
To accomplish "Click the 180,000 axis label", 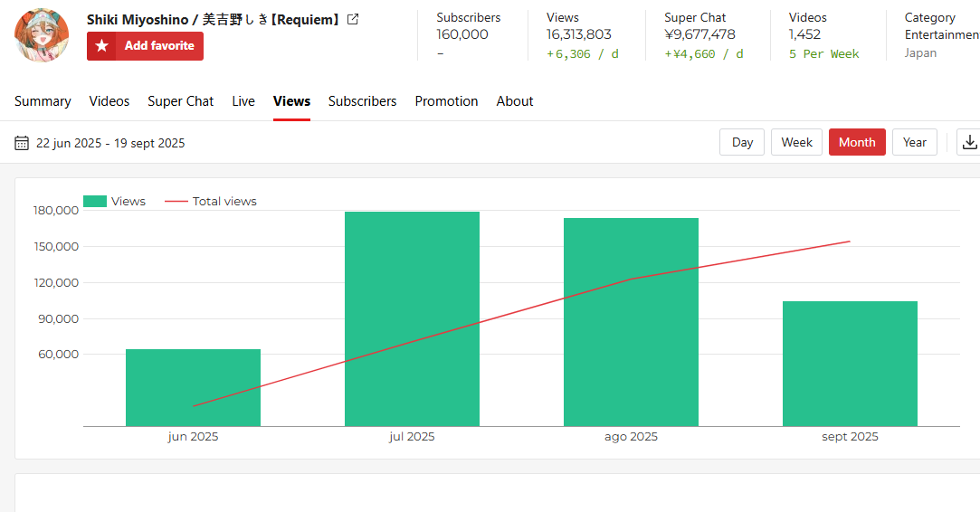I will pyautogui.click(x=56, y=211).
